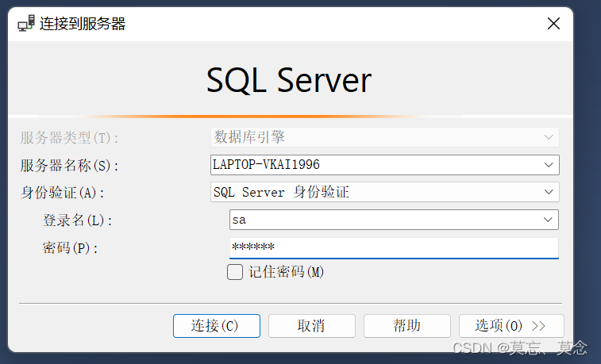Viewport: 601px width, 364px height.
Task: Expand the 登录名 dropdown arrow
Action: click(x=548, y=220)
